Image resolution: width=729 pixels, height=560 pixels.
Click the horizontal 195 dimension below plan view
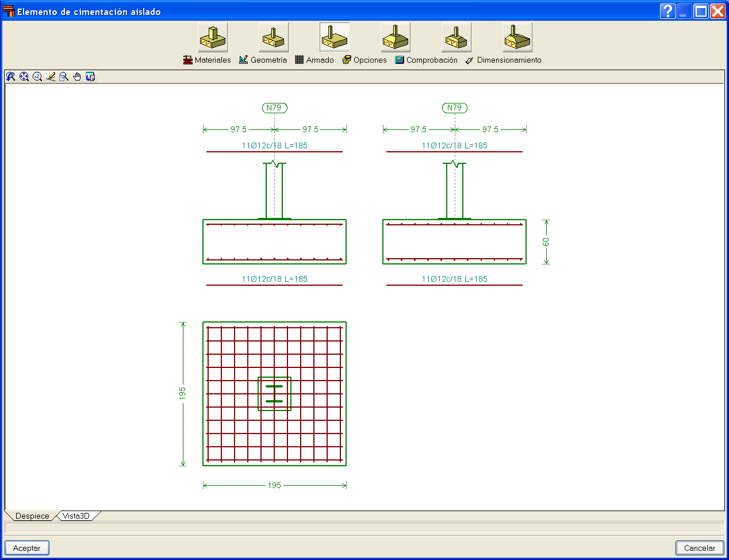point(274,485)
